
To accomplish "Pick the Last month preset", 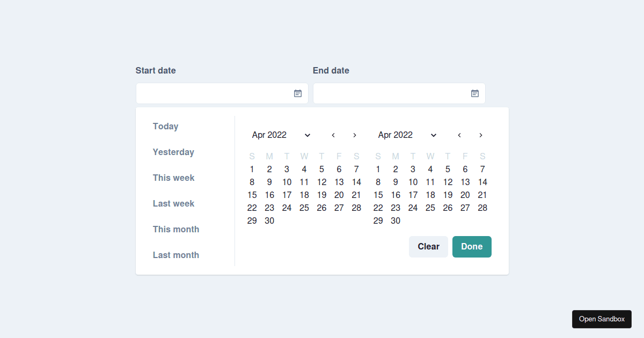I will [x=176, y=255].
